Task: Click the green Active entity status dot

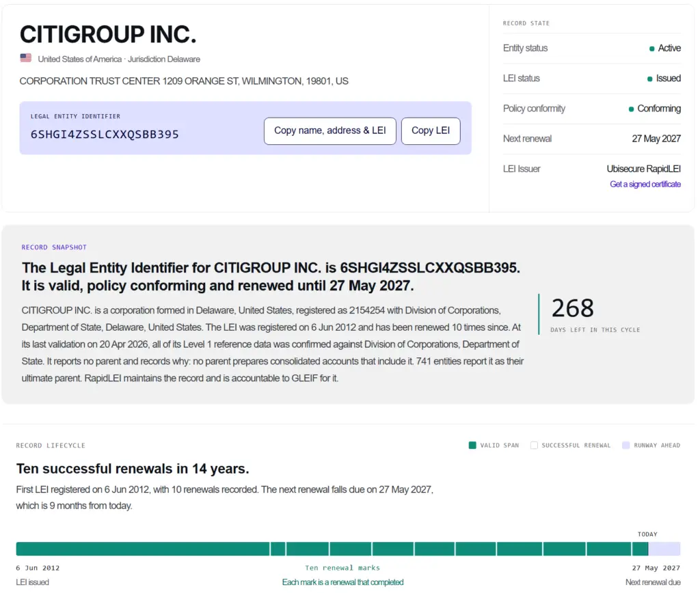Action: [651, 49]
